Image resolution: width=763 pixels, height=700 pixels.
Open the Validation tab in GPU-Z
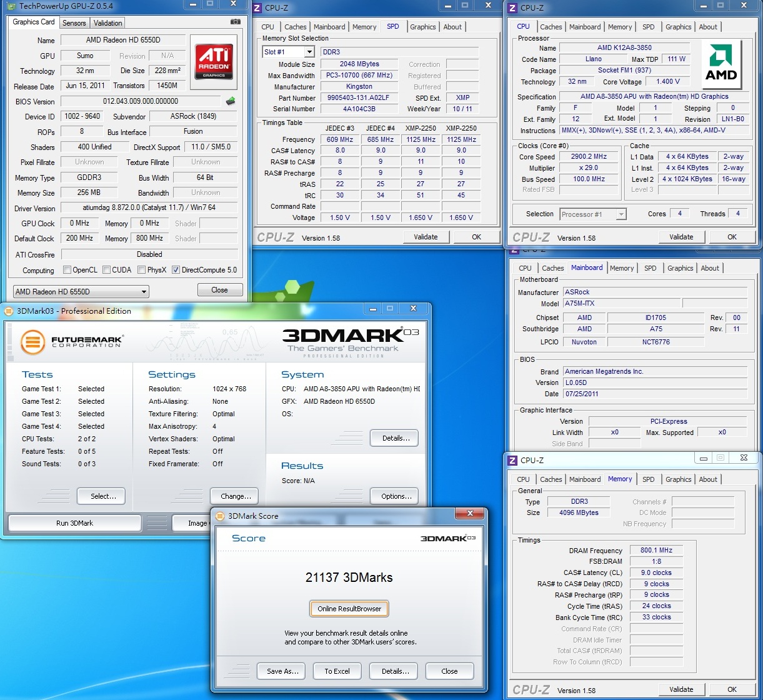[x=108, y=23]
